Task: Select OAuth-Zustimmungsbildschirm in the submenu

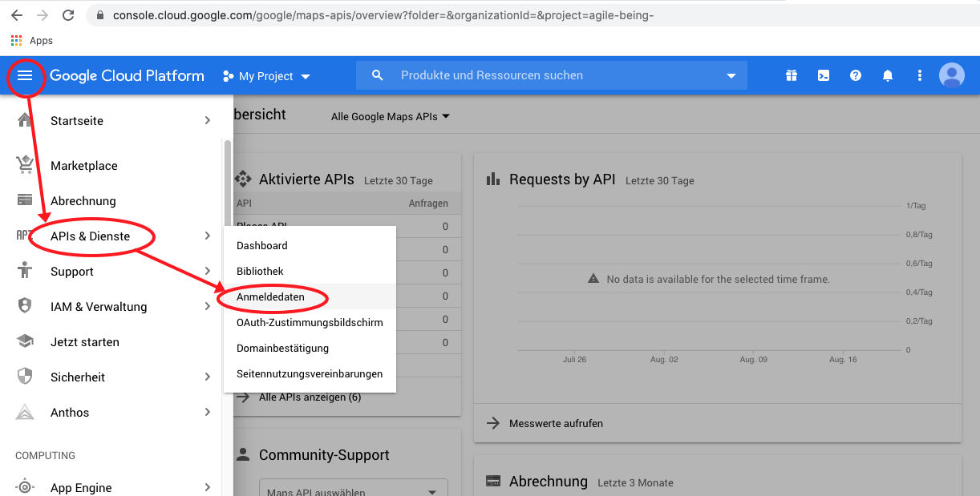Action: [x=310, y=322]
